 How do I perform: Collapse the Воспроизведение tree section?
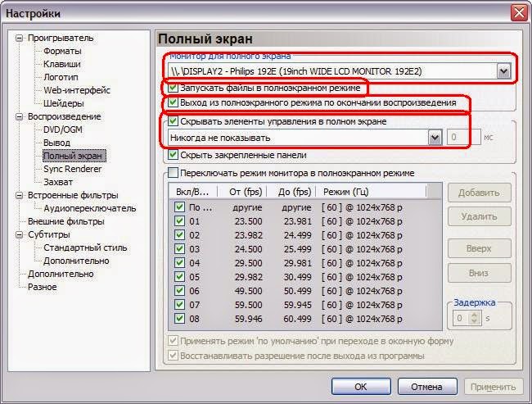[20, 117]
